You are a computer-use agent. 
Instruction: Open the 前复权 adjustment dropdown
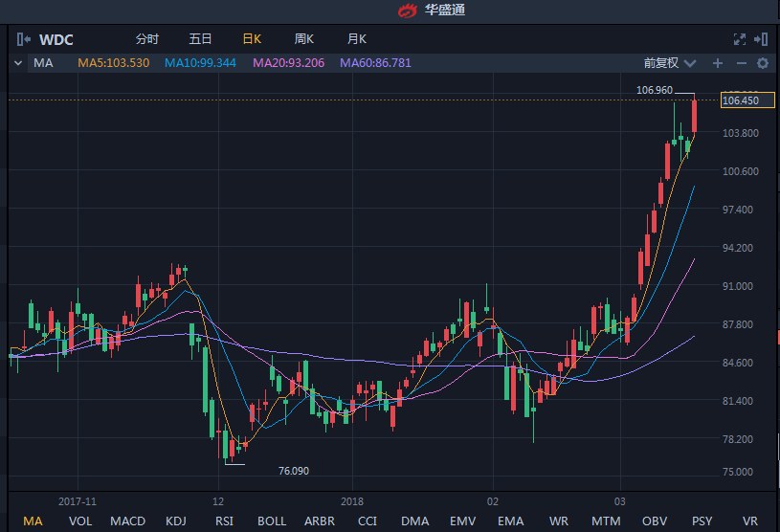(666, 63)
